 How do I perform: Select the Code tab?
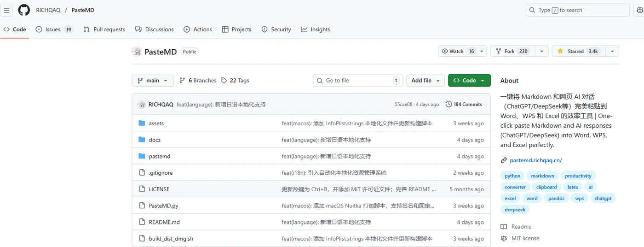point(15,29)
